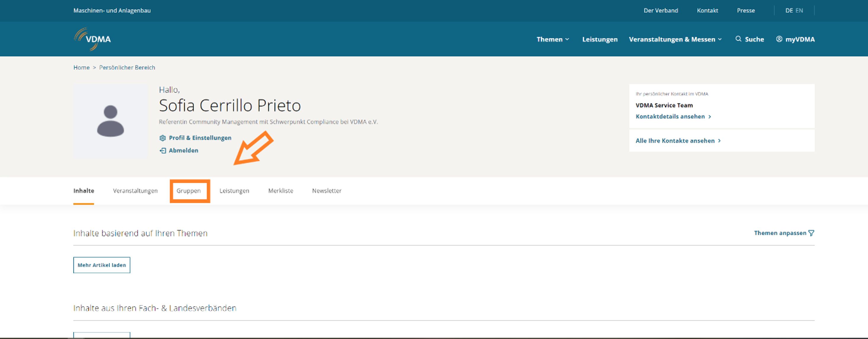Click the Profil & Einstellungen gear icon
The image size is (868, 339).
162,138
